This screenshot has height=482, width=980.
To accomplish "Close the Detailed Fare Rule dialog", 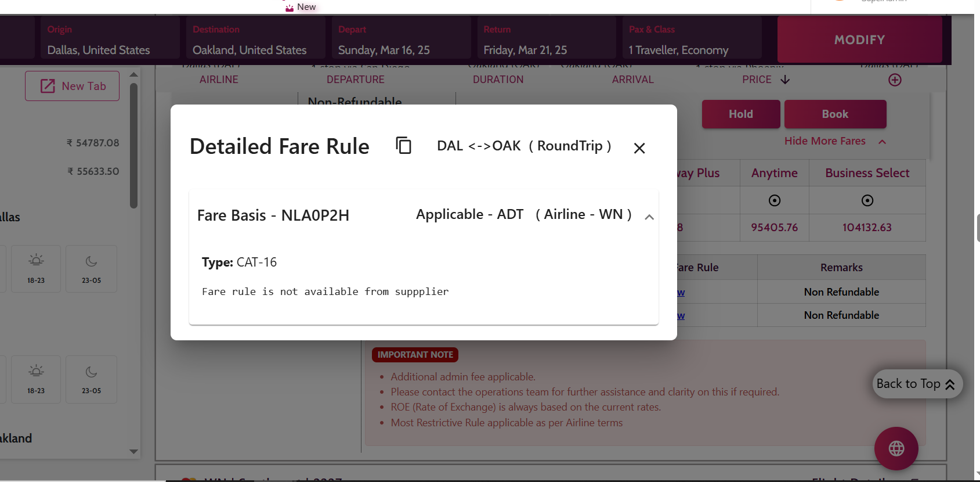I will tap(639, 148).
